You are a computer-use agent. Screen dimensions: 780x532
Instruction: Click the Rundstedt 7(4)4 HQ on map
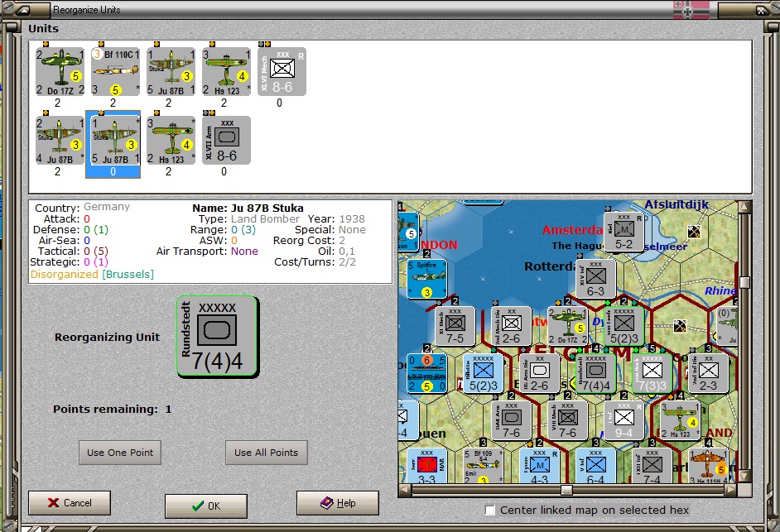pos(596,373)
